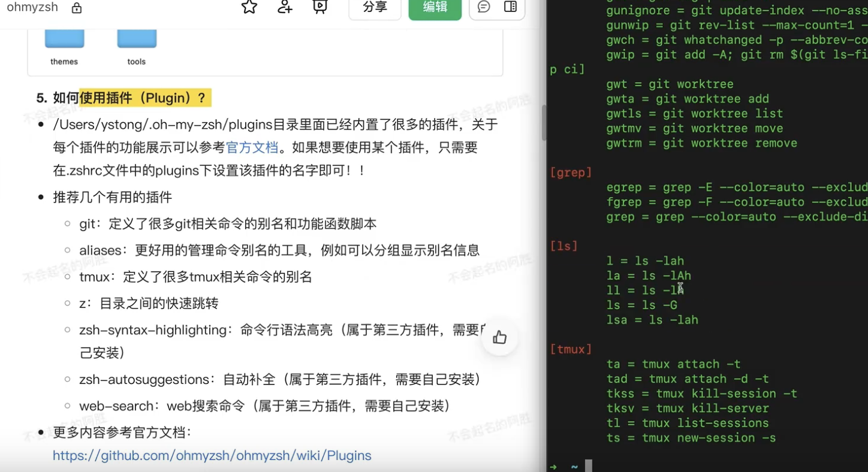Click the 更多内容参考官方文档 line

[122, 432]
